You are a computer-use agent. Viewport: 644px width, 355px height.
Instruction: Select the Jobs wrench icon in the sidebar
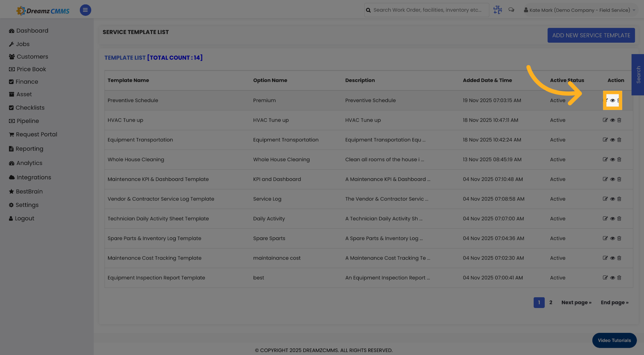(11, 44)
